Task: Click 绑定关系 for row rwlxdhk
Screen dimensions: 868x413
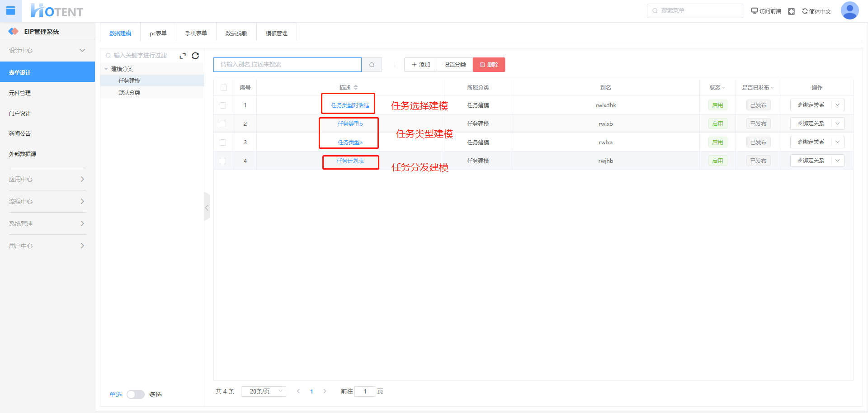Action: pyautogui.click(x=811, y=105)
